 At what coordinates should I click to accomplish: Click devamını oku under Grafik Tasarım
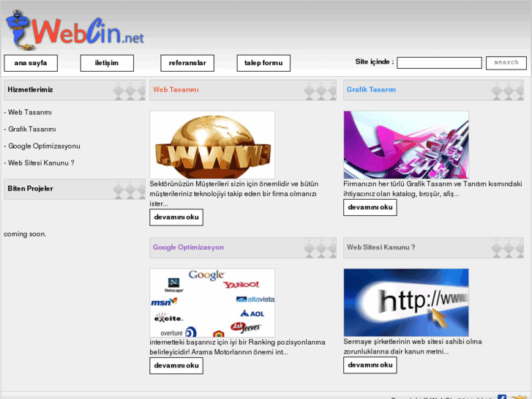pos(370,207)
